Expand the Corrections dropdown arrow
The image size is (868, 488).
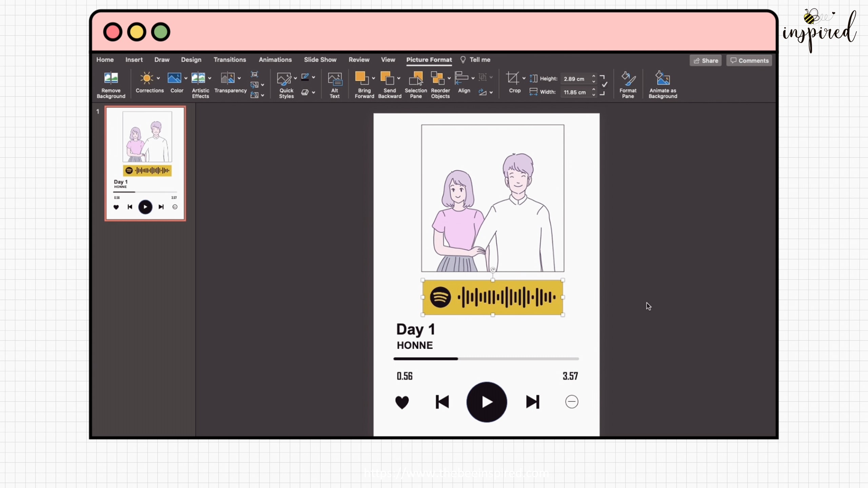pos(158,78)
